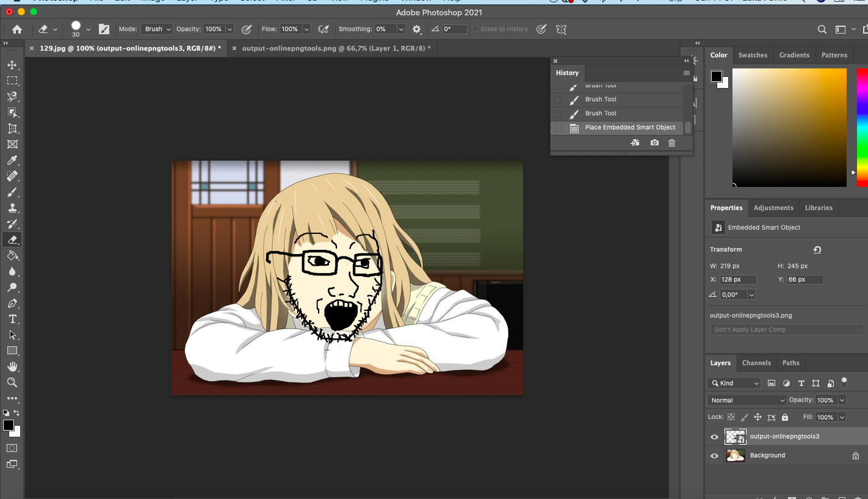Lock transparent pixels for layer

tap(731, 417)
